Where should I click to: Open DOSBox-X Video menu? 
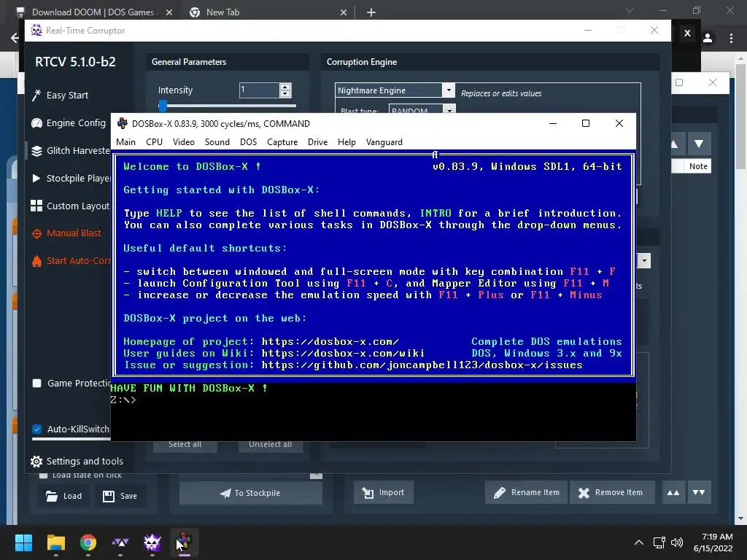click(183, 142)
